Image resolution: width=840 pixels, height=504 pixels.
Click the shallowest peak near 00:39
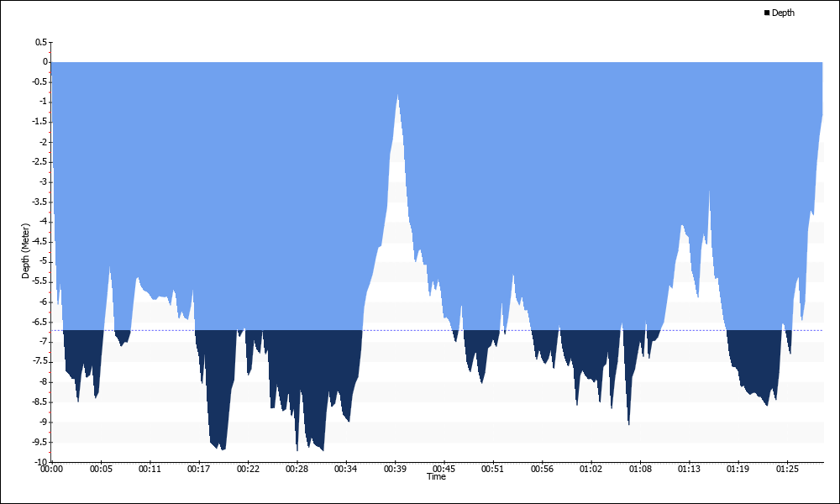tap(397, 95)
